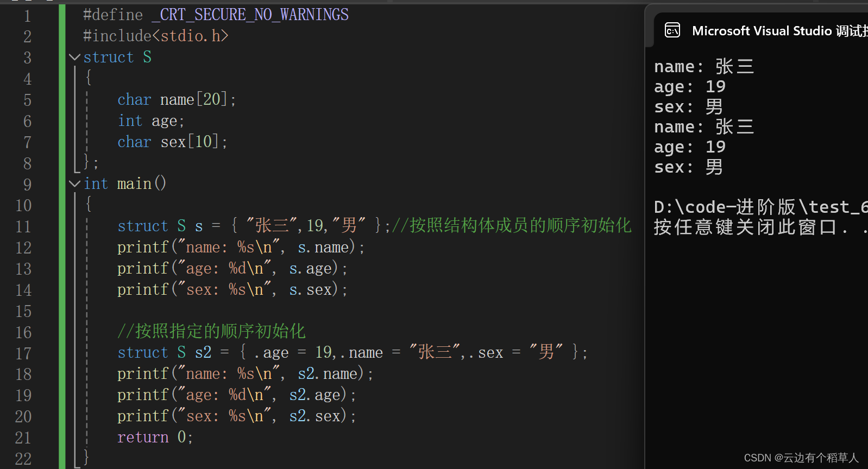
Task: Click the console window icon in debug tab
Action: click(672, 30)
